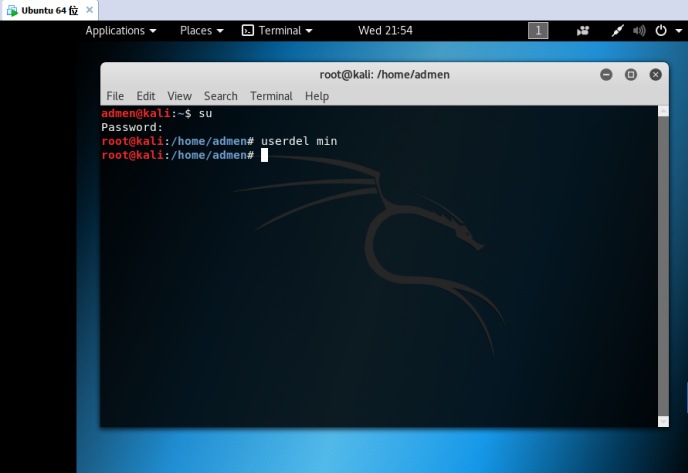Click the 'su' command text
This screenshot has width=688, height=473.
click(205, 113)
